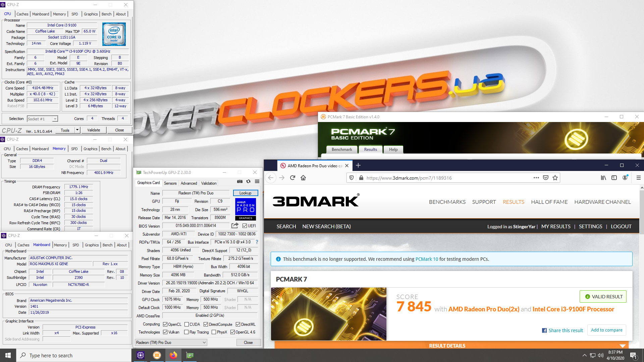644x362 pixels.
Task: Open the Help tab in PCMark 7
Action: [393, 149]
